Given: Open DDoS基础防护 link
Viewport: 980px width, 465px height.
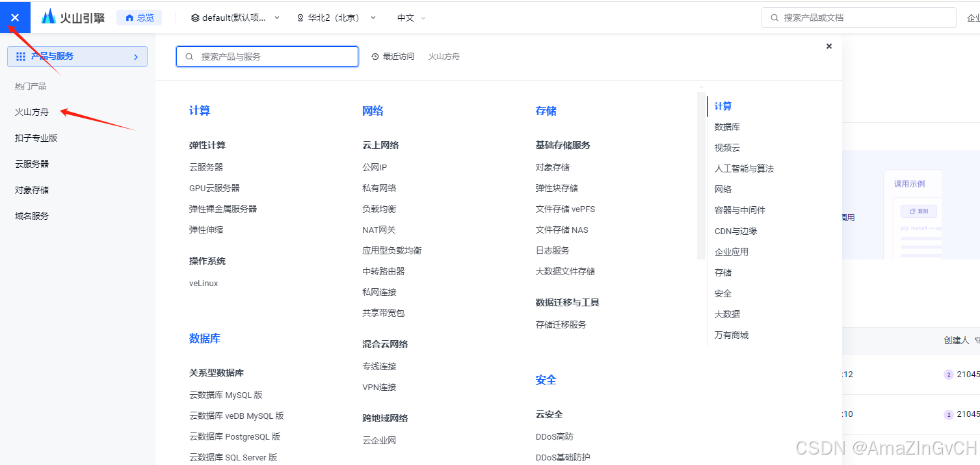Looking at the screenshot, I should 563,457.
